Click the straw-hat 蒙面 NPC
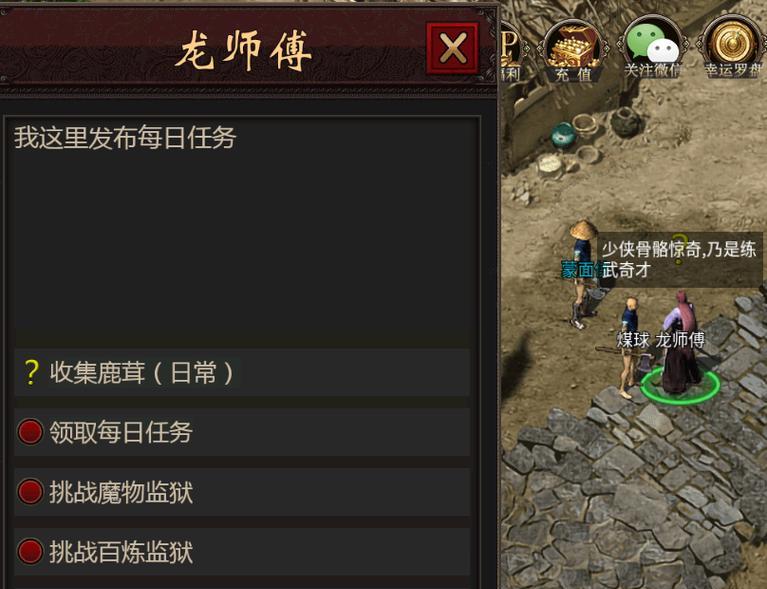767x589 pixels. (582, 274)
